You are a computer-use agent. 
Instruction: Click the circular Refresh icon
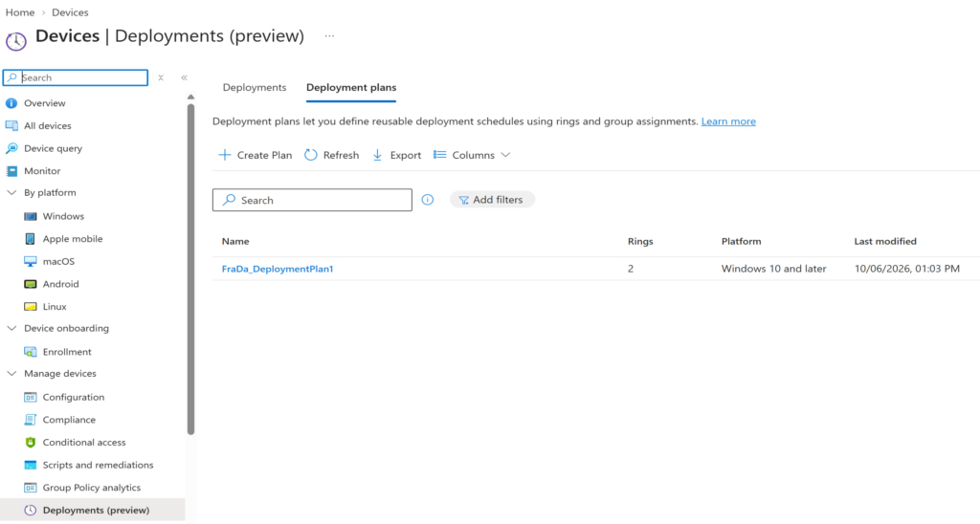[x=311, y=155]
